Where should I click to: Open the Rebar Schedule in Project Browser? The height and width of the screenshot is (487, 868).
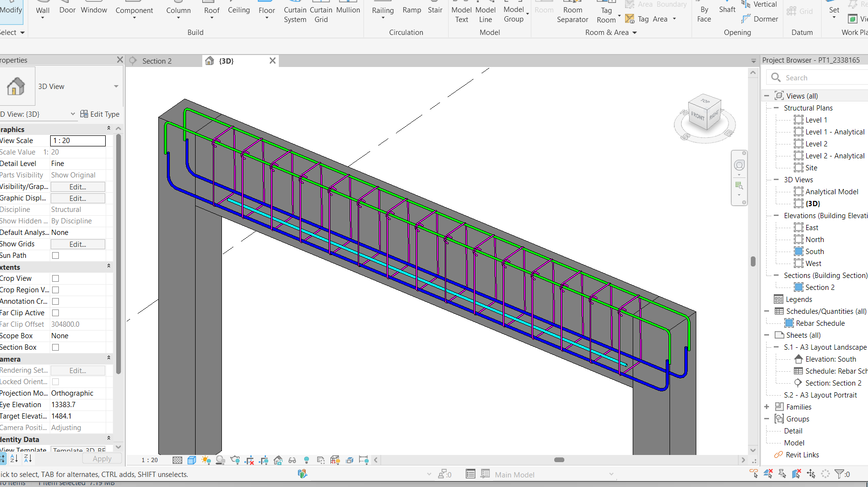[x=820, y=323]
